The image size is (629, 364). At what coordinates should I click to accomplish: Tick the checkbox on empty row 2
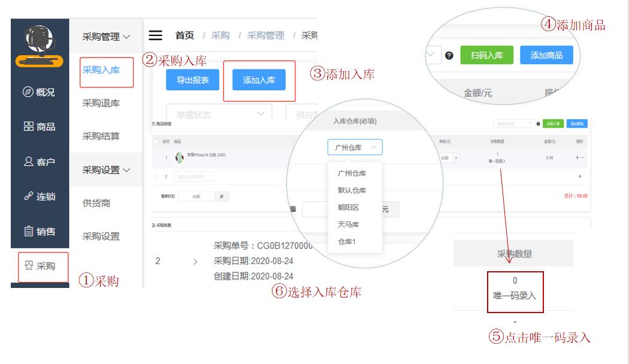point(155,175)
